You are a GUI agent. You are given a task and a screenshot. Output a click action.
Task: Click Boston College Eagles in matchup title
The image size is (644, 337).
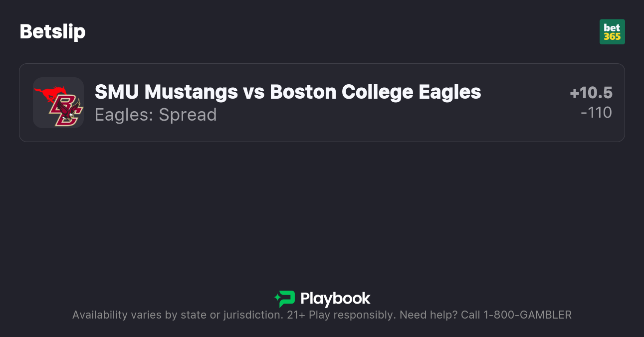[375, 92]
